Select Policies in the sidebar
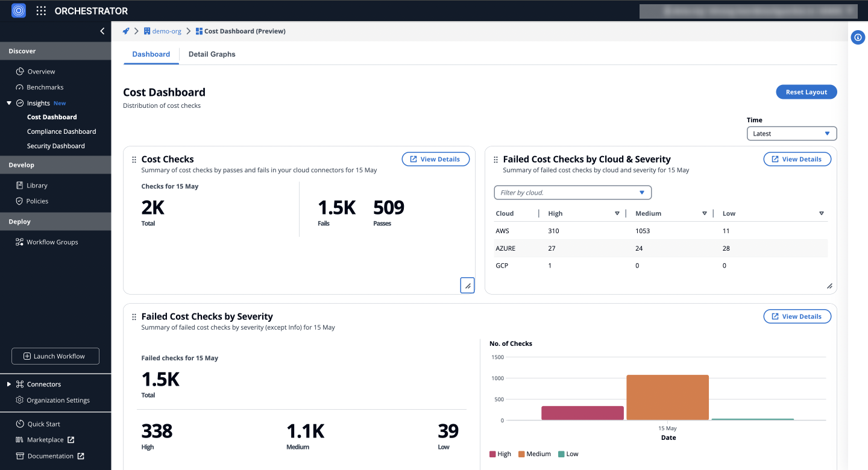The height and width of the screenshot is (470, 868). (x=36, y=201)
